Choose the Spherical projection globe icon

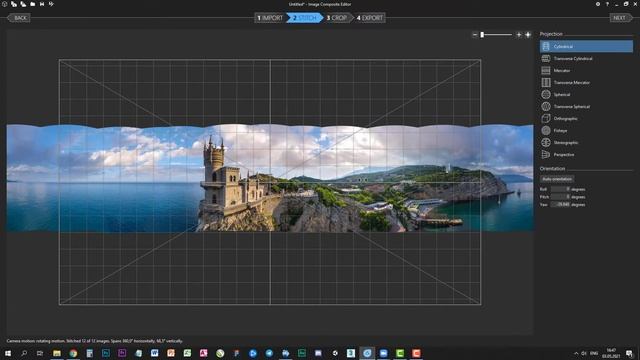546,94
